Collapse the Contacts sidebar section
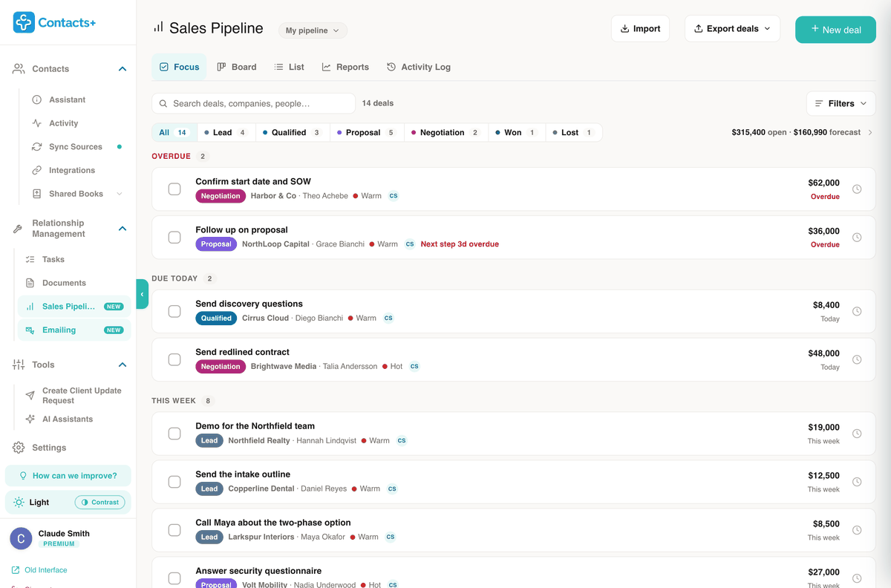The width and height of the screenshot is (891, 588). point(123,69)
